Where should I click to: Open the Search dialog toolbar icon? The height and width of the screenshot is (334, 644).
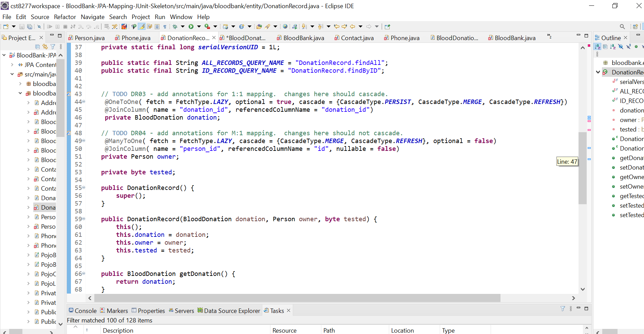(622, 26)
